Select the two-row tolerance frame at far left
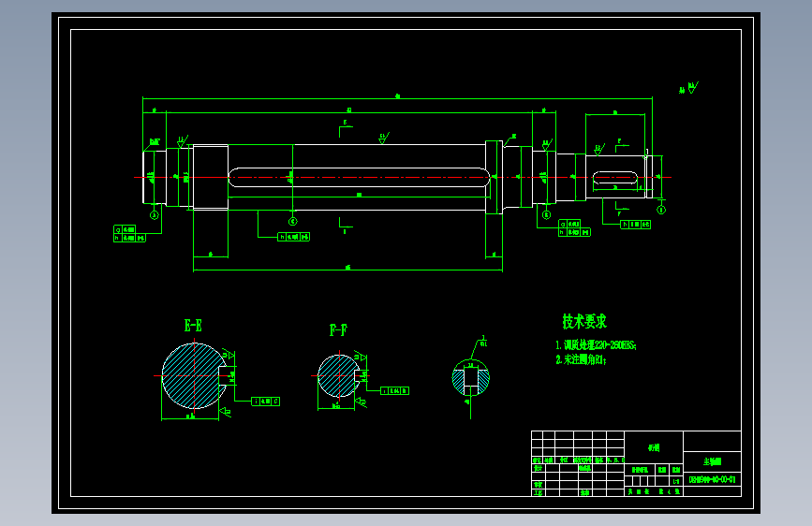The height and width of the screenshot is (526, 812). pos(129,233)
